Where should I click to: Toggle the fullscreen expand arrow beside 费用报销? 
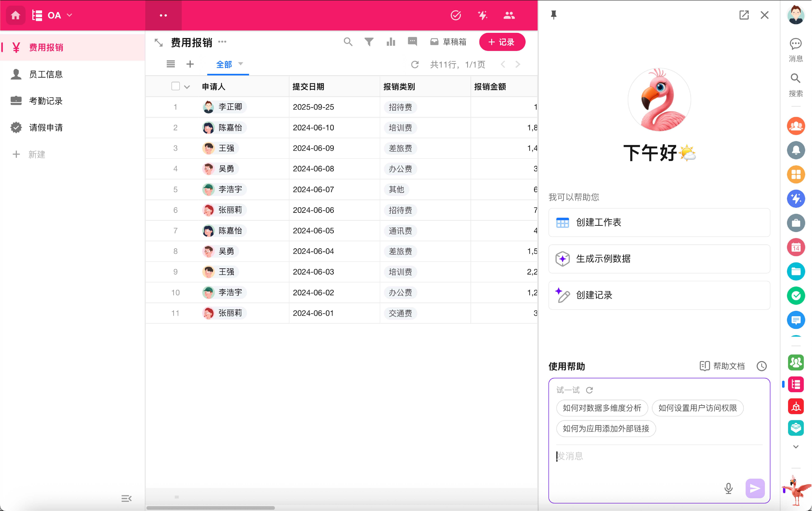point(159,43)
